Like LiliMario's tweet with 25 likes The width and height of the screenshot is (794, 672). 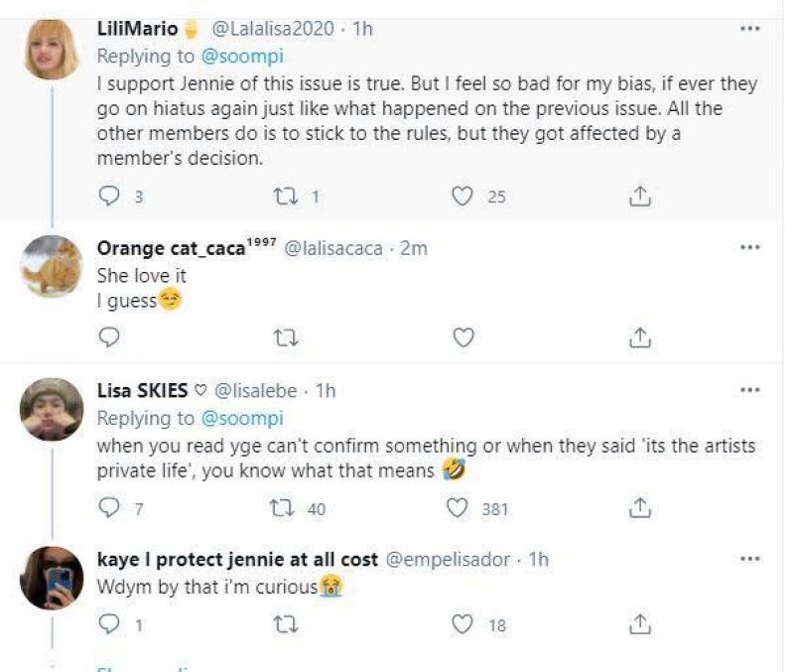[x=462, y=197]
